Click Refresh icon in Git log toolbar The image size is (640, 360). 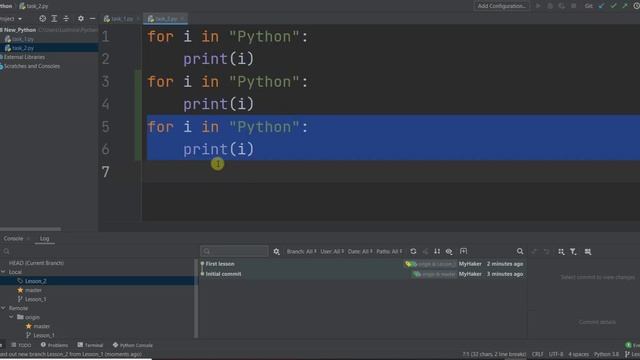413,251
